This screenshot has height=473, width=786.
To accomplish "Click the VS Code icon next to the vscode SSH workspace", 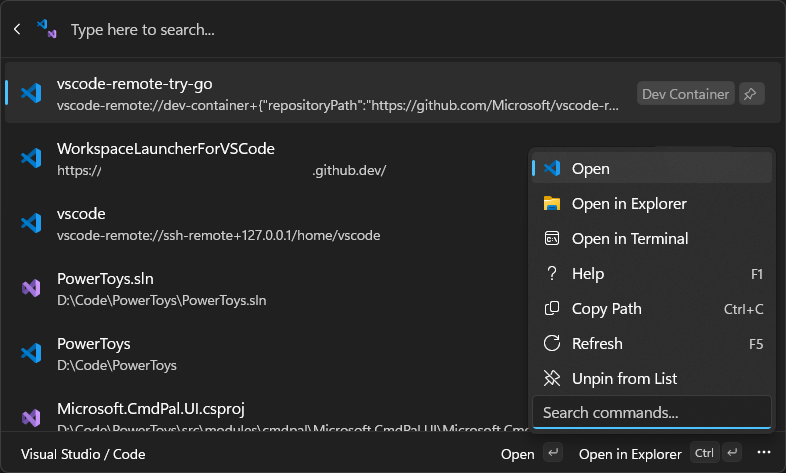I will [x=31, y=223].
